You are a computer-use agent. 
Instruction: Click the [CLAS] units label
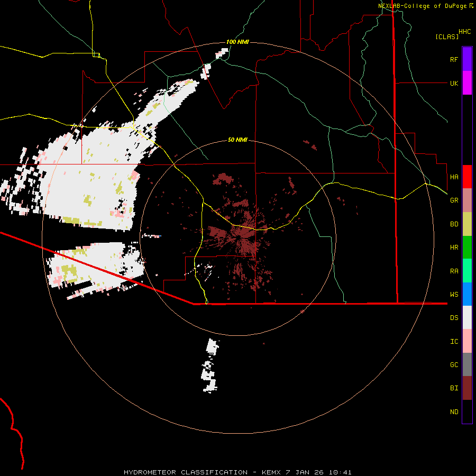point(447,36)
